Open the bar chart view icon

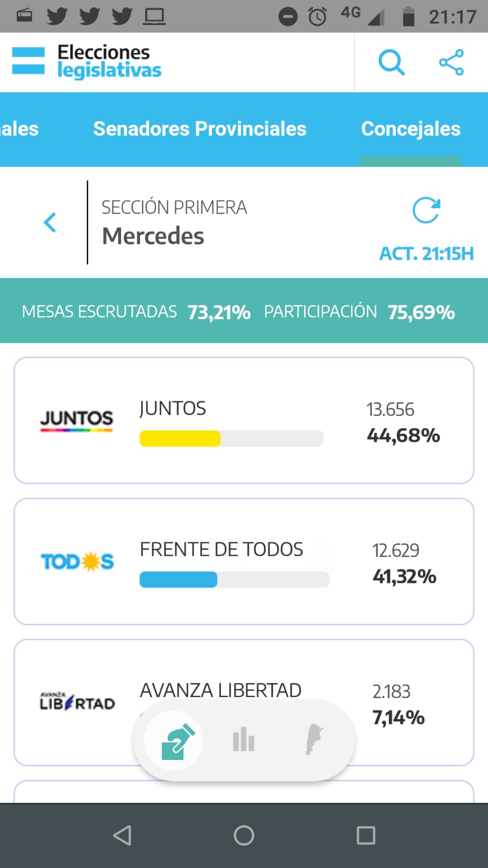[x=244, y=740]
